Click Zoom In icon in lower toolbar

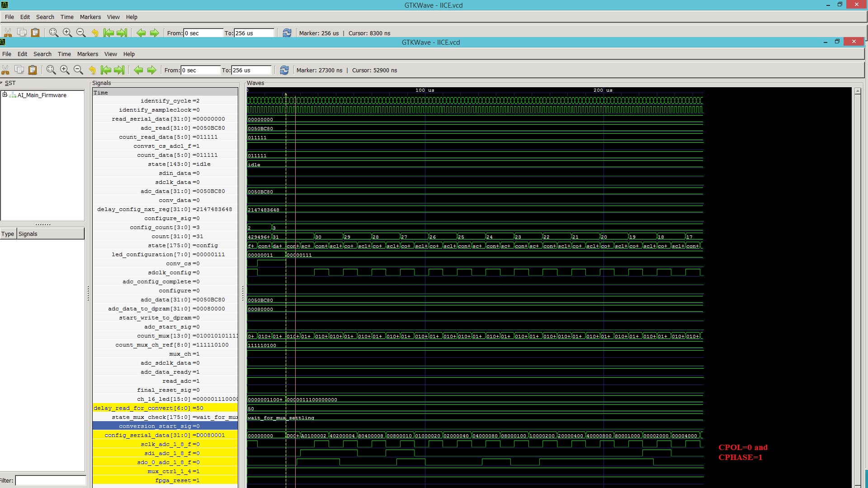pyautogui.click(x=65, y=70)
